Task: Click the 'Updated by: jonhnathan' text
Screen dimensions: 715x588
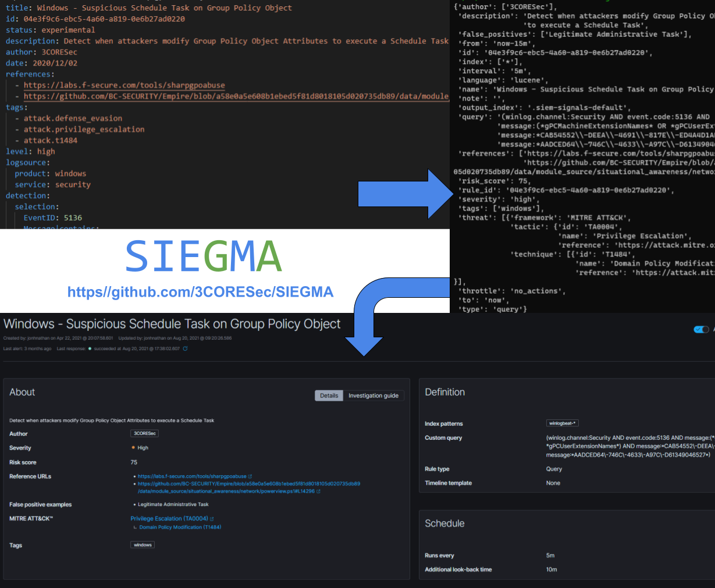Action: point(175,338)
